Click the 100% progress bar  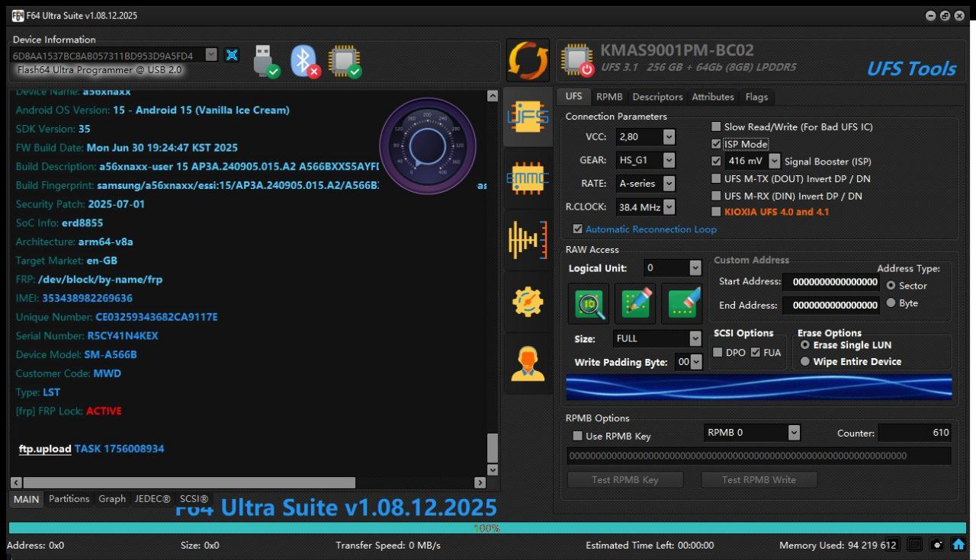486,528
